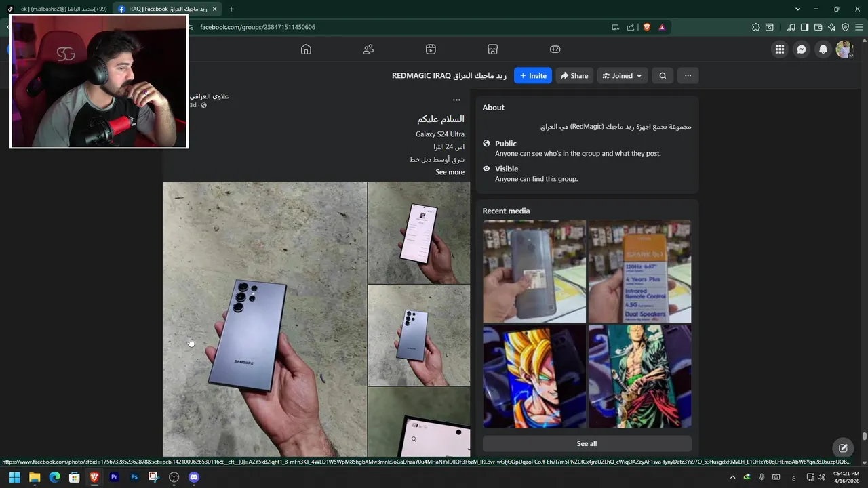Open the Brave Rewards triangle icon

662,27
